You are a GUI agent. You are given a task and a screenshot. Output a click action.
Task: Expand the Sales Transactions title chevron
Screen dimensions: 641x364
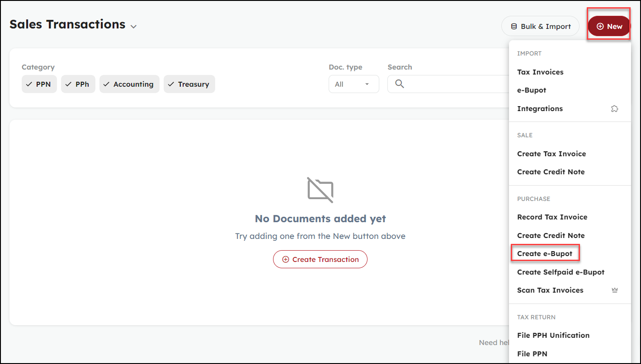point(133,27)
